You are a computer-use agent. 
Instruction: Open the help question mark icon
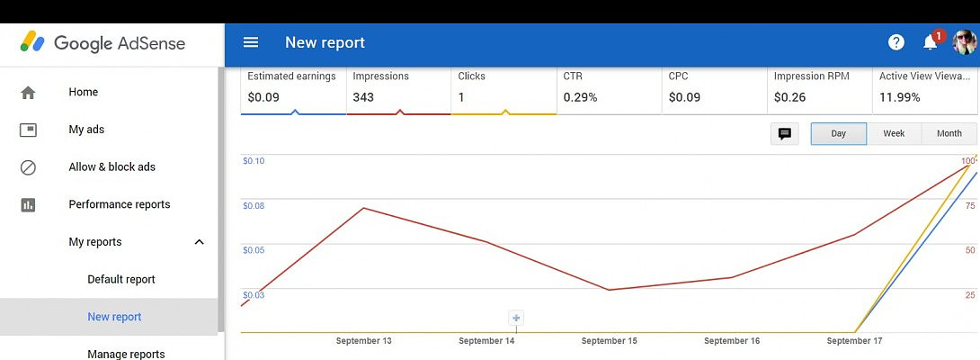pyautogui.click(x=895, y=42)
